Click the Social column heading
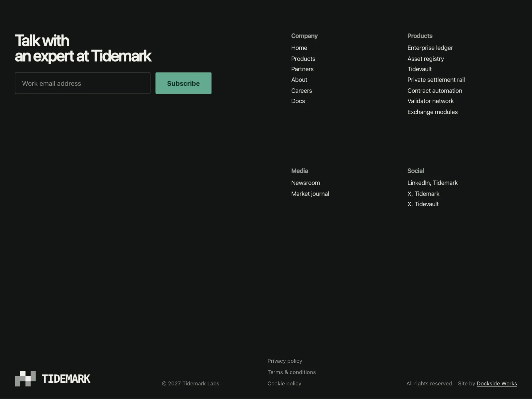 point(416,171)
